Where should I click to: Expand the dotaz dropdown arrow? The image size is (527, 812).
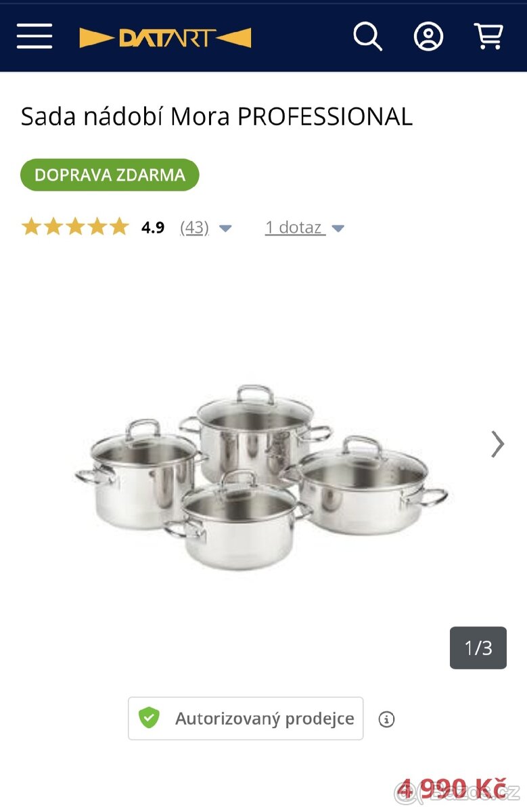pos(338,229)
